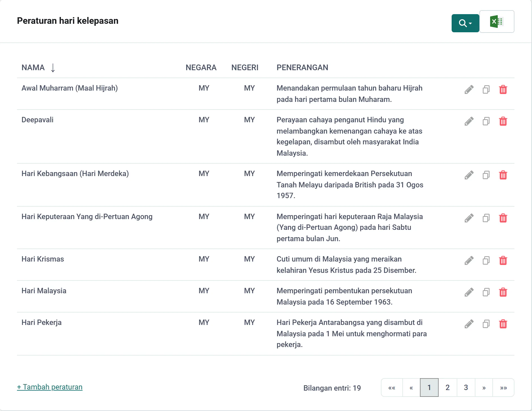Duplicate the Hari Krismas rule
532x411 pixels.
(x=486, y=260)
